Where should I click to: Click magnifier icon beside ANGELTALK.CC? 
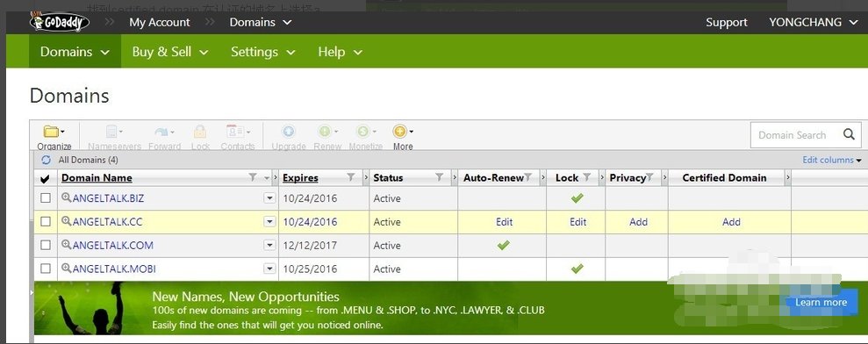[x=66, y=221]
